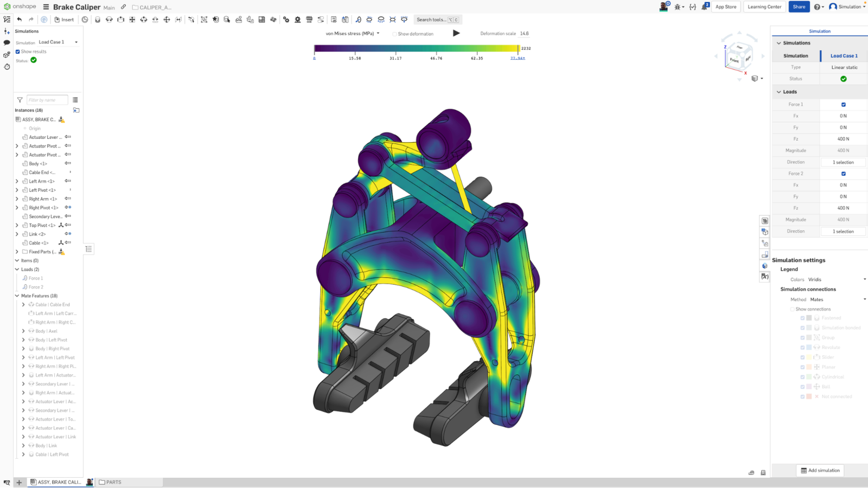Enable Show deformation
This screenshot has height=488, width=868.
(394, 34)
